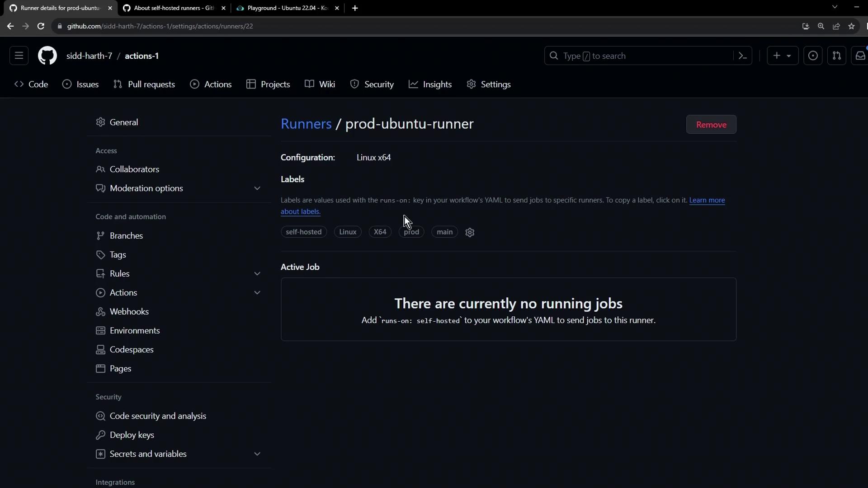Viewport: 868px width, 488px height.
Task: Click the GitHub Octocat logo
Action: [x=47, y=56]
